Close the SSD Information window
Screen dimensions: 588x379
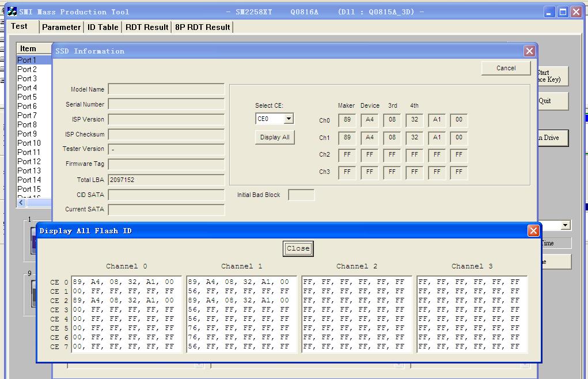click(529, 51)
